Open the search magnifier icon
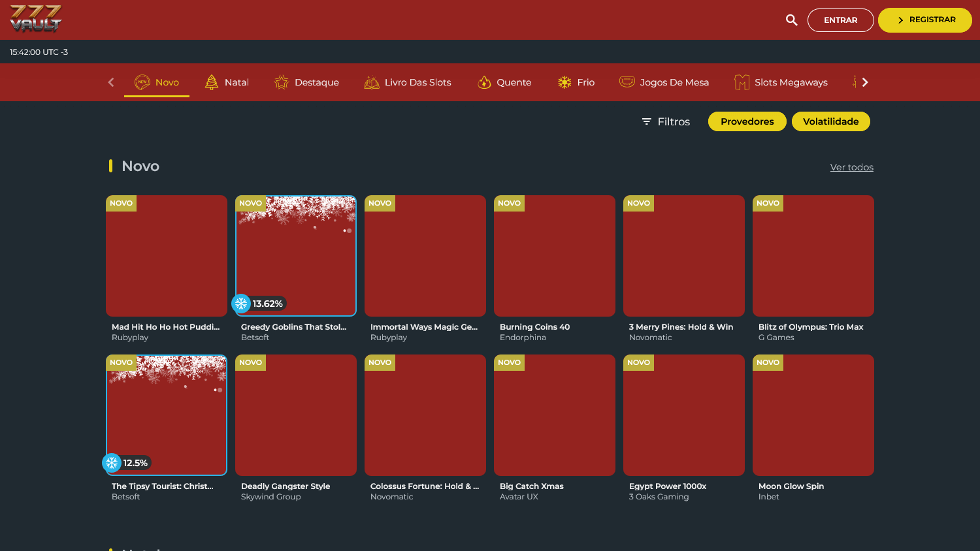 point(791,20)
